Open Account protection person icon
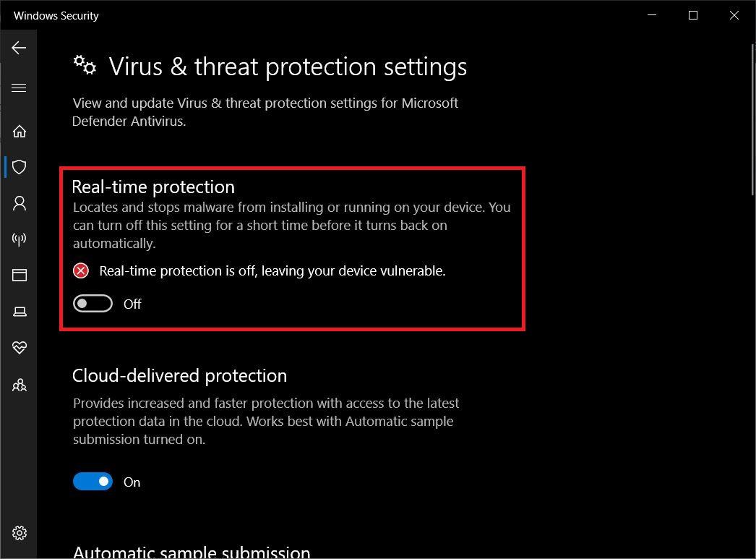This screenshot has height=559, width=756. (20, 203)
